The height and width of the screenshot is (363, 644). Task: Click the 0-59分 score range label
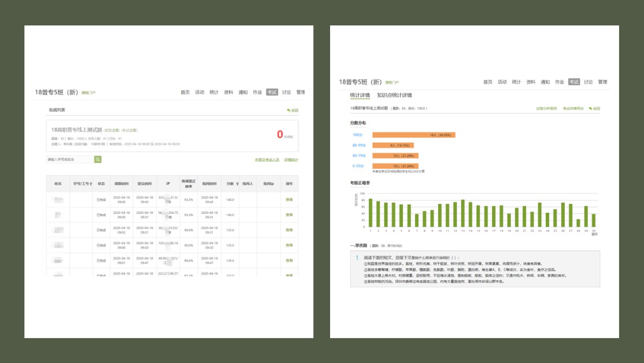tap(358, 166)
